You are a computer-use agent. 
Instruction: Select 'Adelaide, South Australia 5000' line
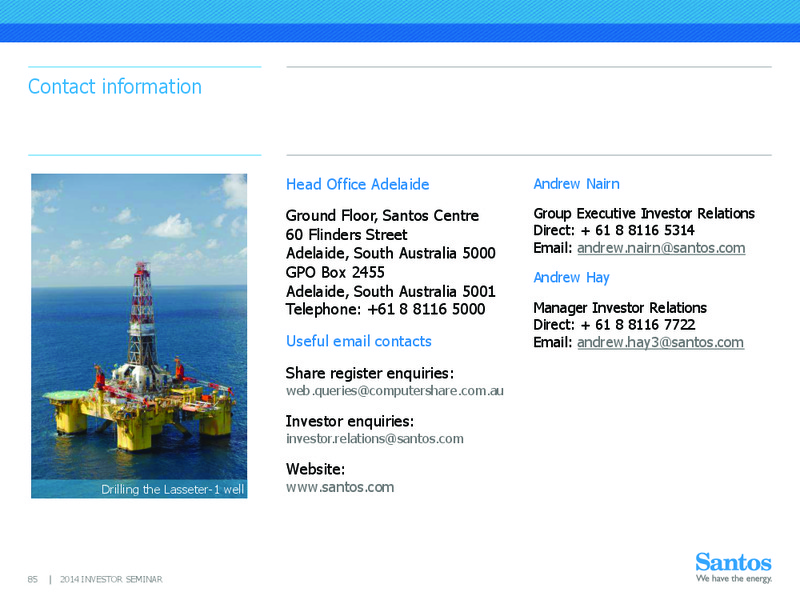390,253
